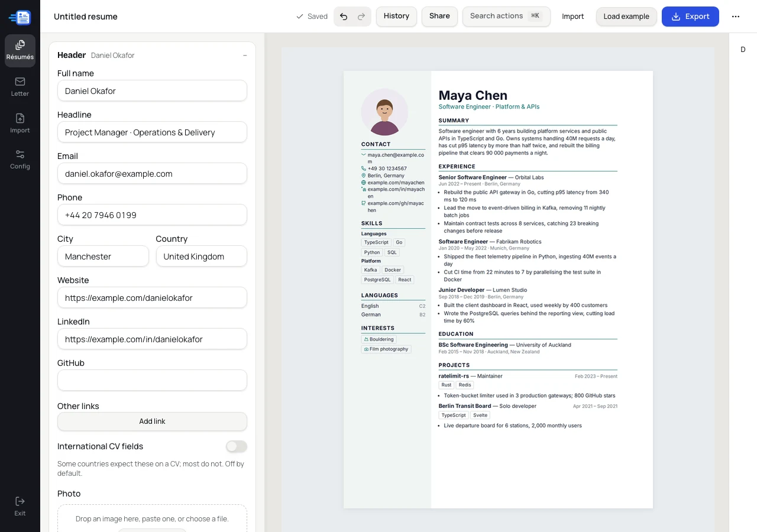The height and width of the screenshot is (532, 757).
Task: Click the Untitled resume title
Action: 86,17
